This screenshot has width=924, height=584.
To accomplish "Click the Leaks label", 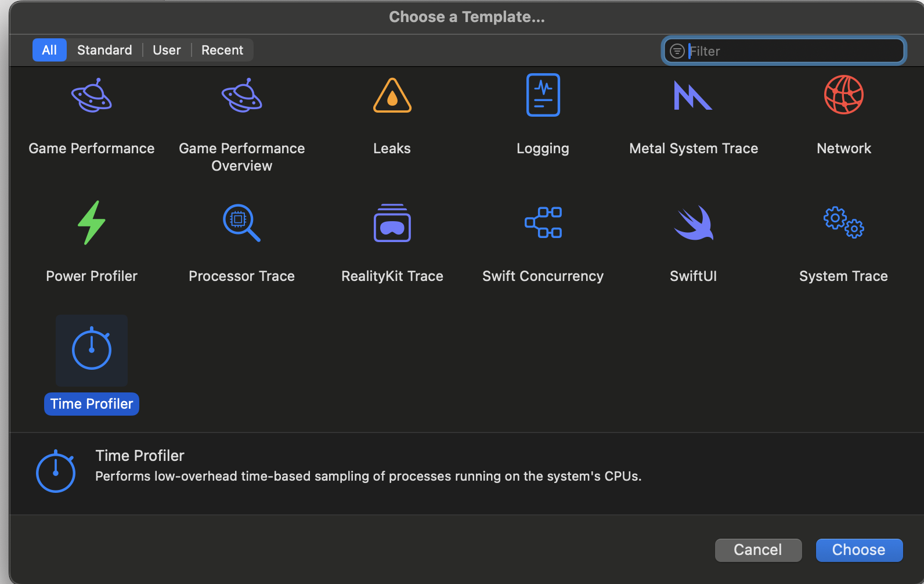I will pyautogui.click(x=392, y=149).
